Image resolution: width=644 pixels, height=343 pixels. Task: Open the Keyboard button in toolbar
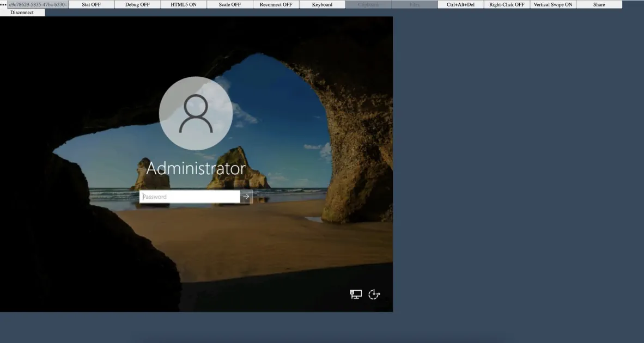click(322, 4)
